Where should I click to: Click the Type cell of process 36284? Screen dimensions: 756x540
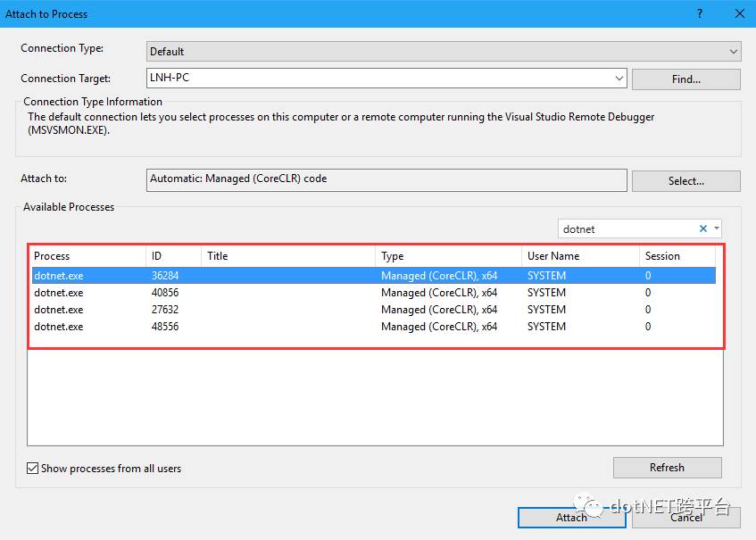[x=439, y=276]
